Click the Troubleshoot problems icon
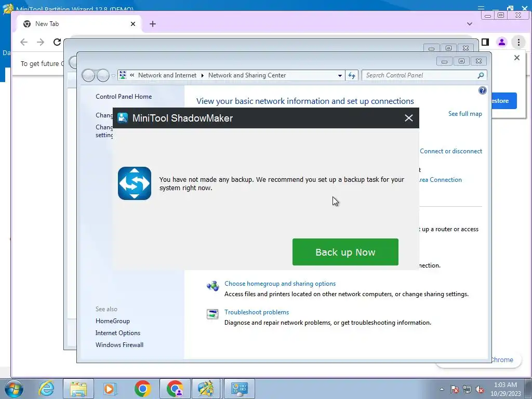This screenshot has height=399, width=532. pos(212,314)
